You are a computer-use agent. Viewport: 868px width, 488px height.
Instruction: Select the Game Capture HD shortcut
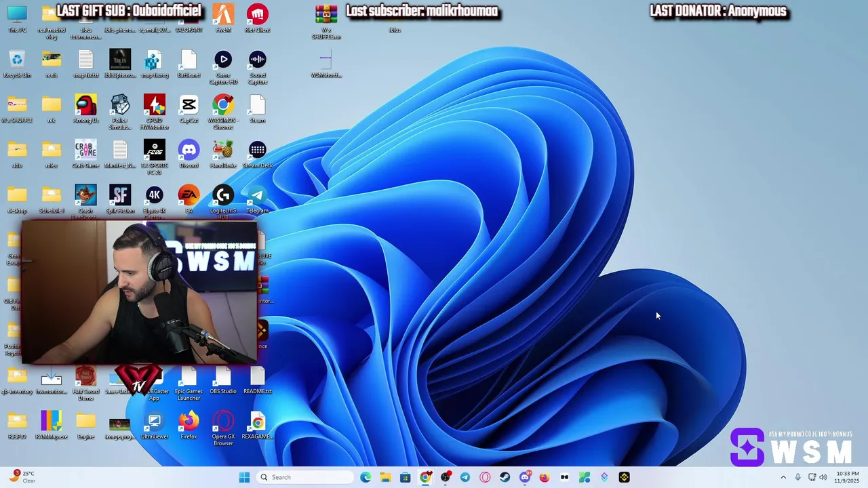(x=223, y=67)
